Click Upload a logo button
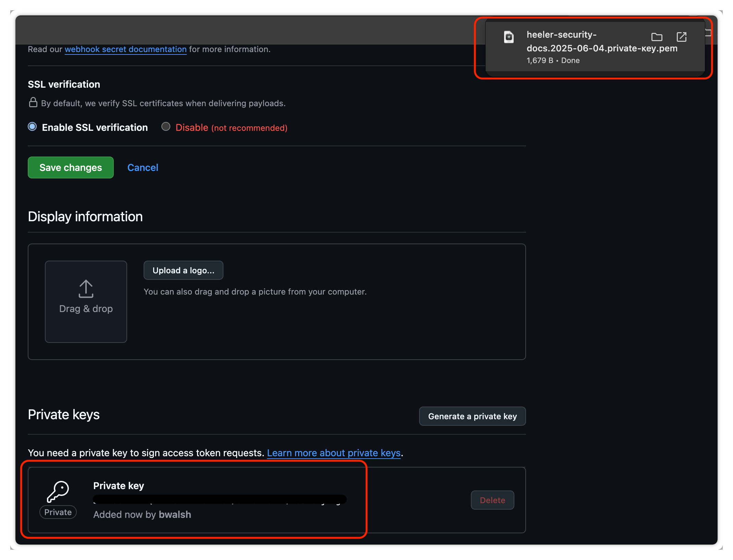The width and height of the screenshot is (733, 560). 183,270
